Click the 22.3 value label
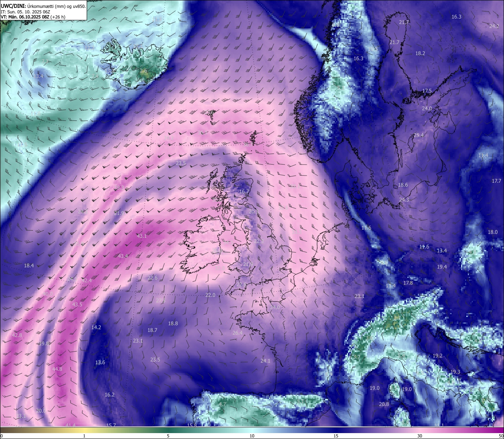504x439 pixels. click(x=258, y=241)
